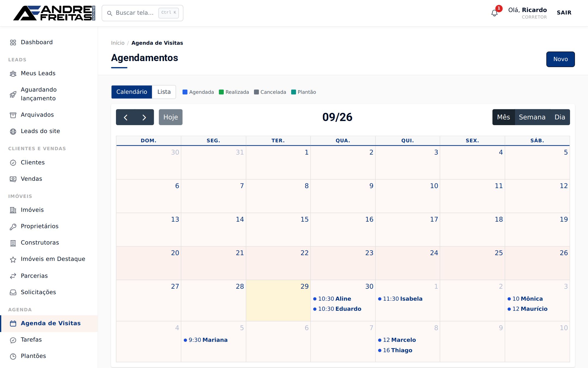
Task: Open the notifications bell icon
Action: click(494, 13)
